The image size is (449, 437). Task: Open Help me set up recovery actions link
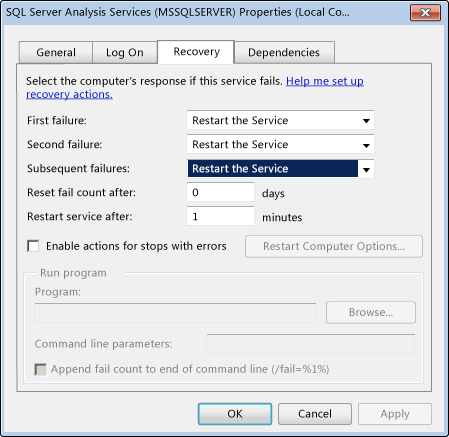195,88
